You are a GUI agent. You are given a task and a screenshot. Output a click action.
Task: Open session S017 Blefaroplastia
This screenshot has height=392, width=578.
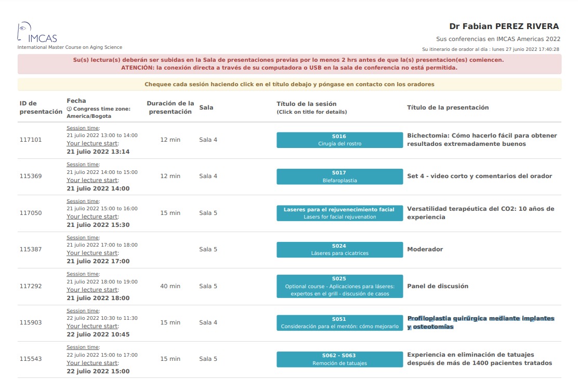click(339, 177)
